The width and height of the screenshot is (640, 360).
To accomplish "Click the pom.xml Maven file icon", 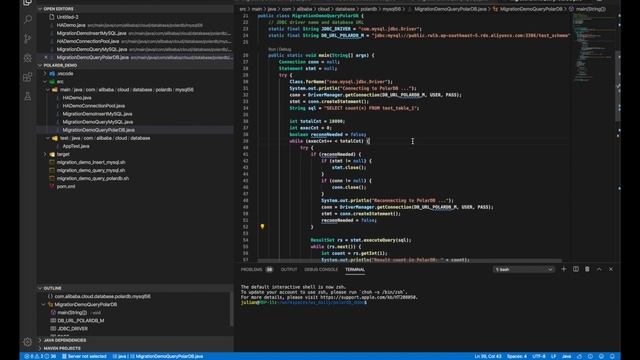I will pyautogui.click(x=52, y=187).
